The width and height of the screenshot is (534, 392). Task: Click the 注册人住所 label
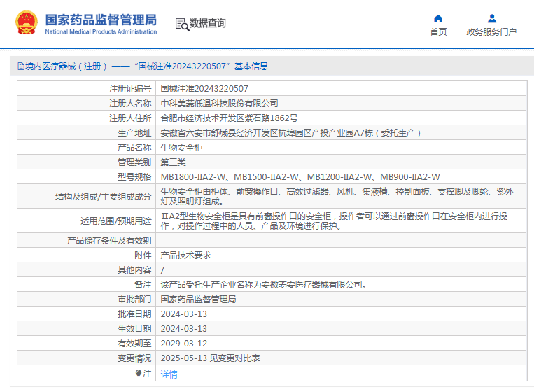(130, 118)
